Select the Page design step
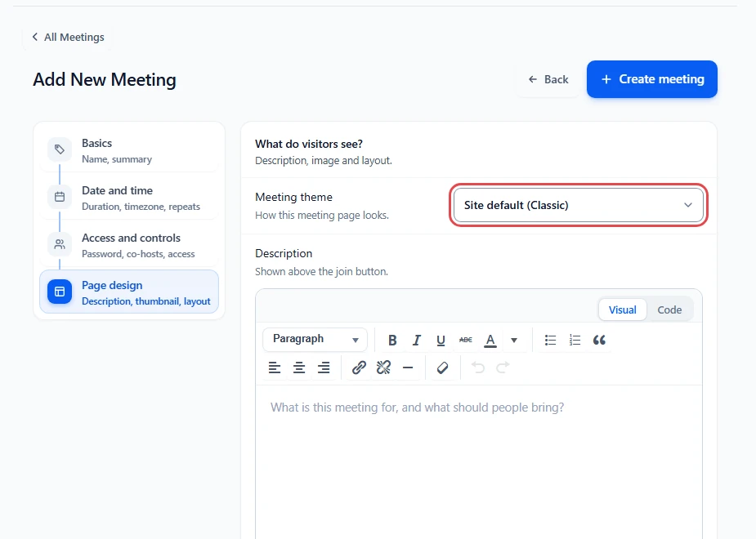The width and height of the screenshot is (756, 539). click(129, 292)
